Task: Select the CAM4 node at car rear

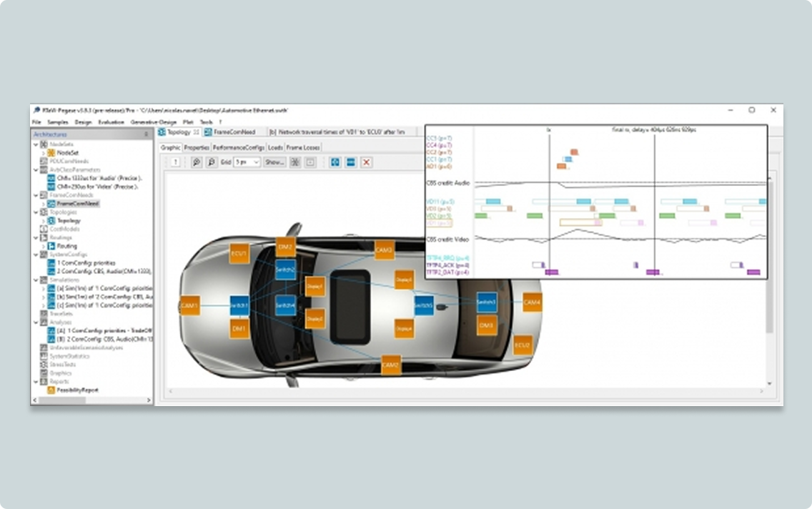Action: tap(532, 302)
